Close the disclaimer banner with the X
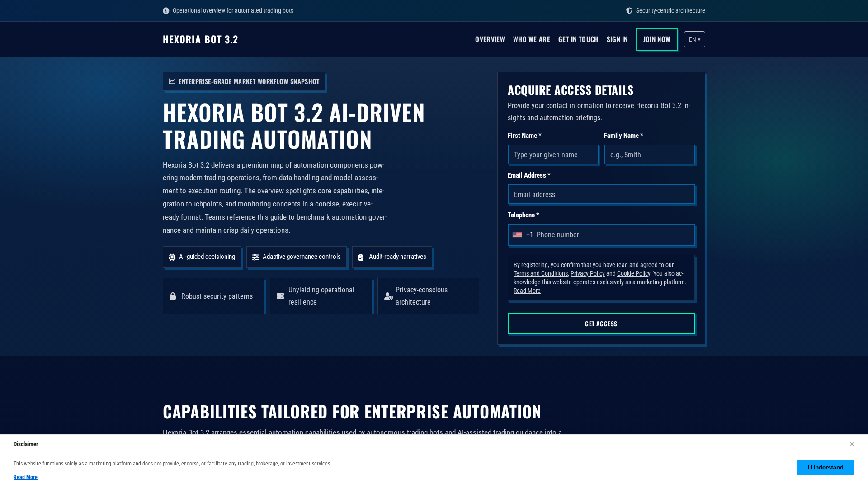Viewport: 868px width, 488px height. point(852,444)
